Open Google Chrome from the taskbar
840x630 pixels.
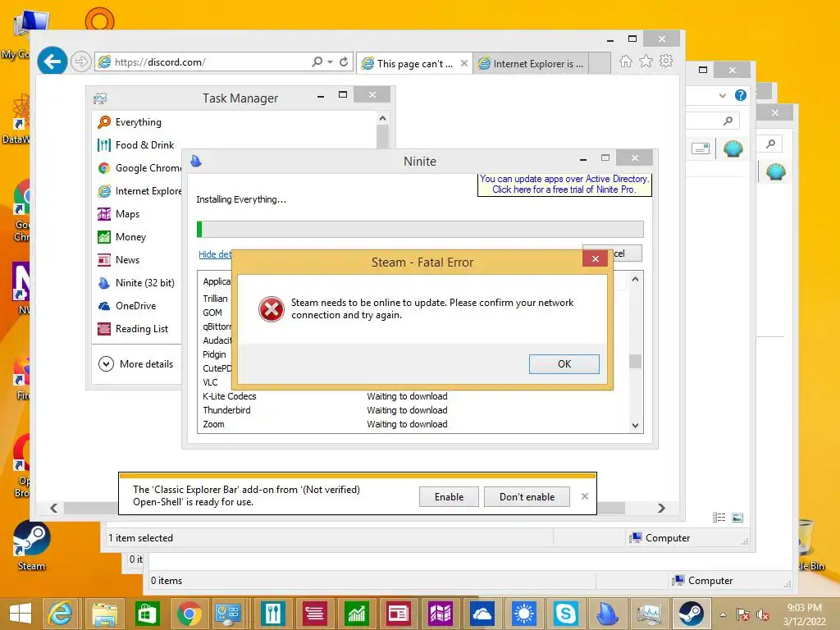coord(189,614)
